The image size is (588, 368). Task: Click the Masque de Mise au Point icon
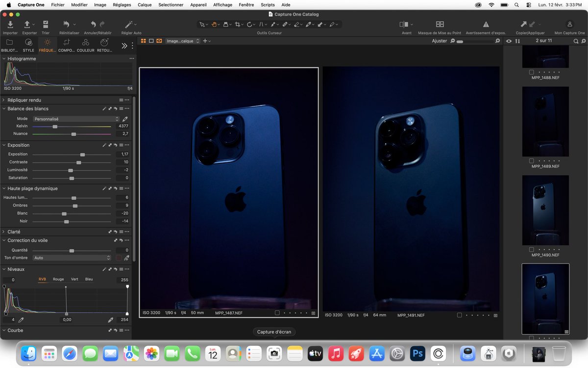coord(440,24)
